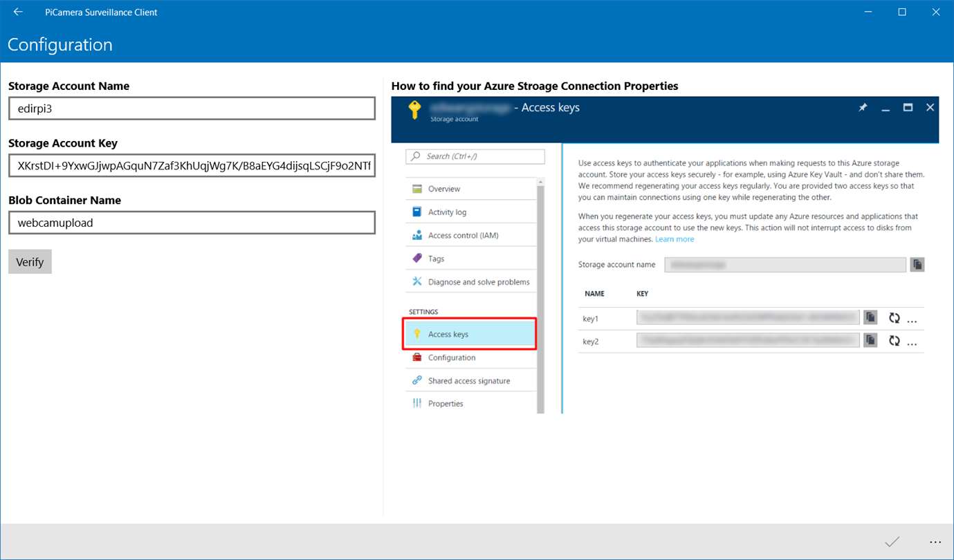Regenerate key2
Viewport: 954px width, 560px height.
click(x=895, y=341)
